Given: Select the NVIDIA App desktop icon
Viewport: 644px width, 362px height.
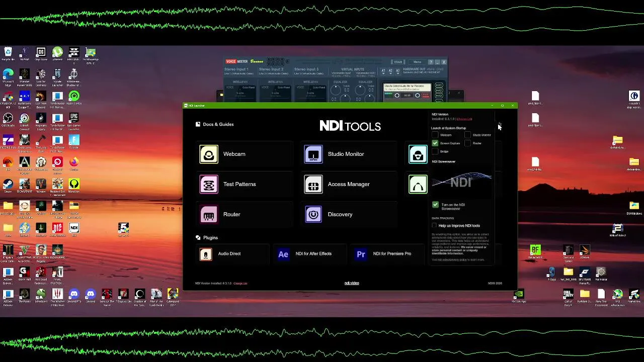Looking at the screenshot, I should (x=519, y=297).
